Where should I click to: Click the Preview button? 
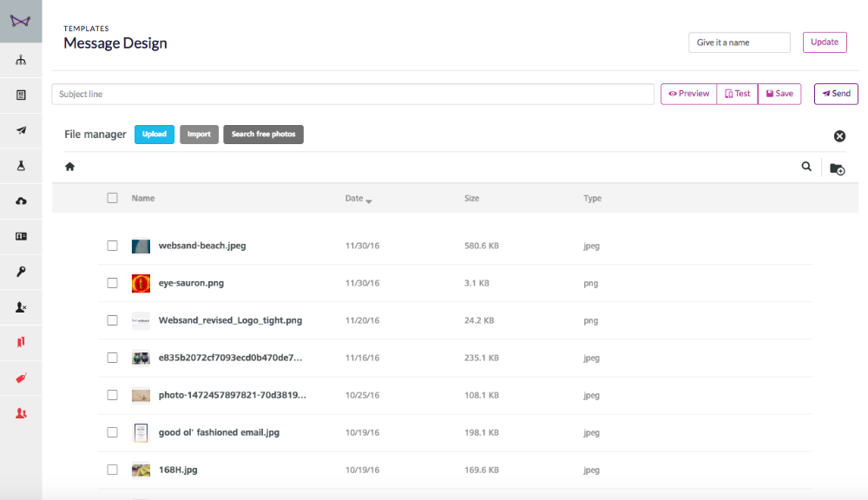(688, 94)
